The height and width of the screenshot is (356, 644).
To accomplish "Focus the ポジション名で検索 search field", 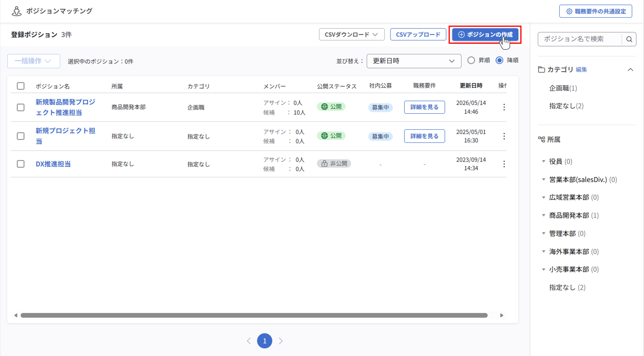I will 580,39.
